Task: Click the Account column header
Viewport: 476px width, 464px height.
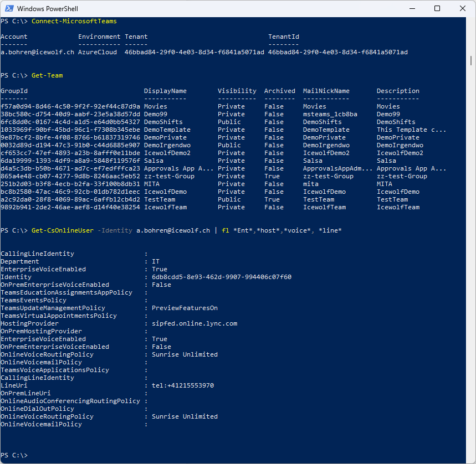Action: point(14,37)
